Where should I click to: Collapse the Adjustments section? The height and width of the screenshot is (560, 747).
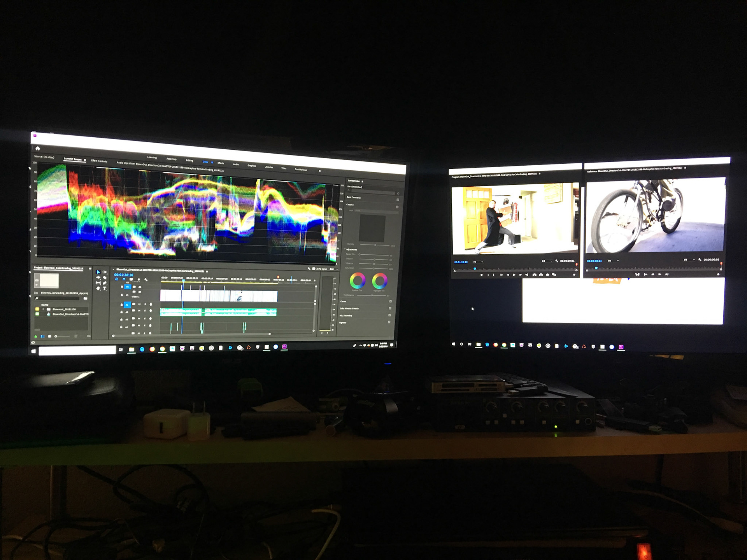[345, 249]
